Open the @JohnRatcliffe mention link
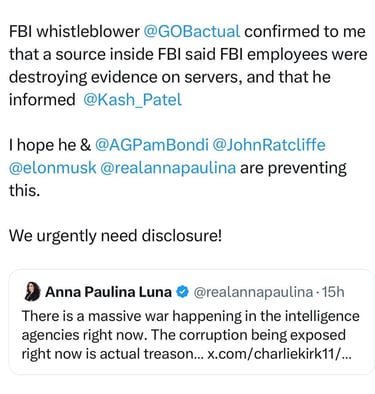375x394 pixels. point(269,145)
